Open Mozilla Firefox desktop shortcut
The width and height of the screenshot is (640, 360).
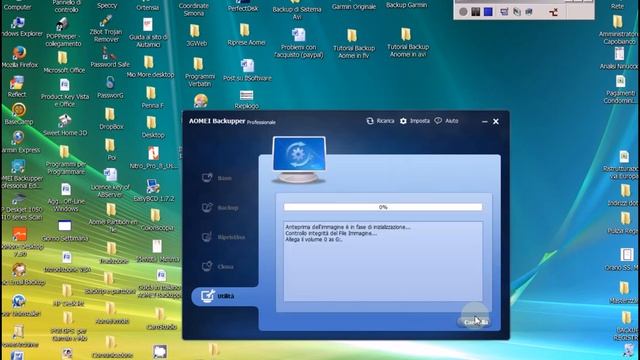tap(19, 57)
